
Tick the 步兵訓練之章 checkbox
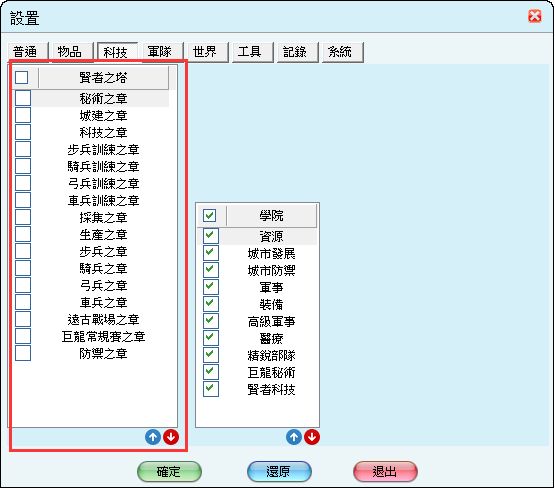[x=23, y=149]
